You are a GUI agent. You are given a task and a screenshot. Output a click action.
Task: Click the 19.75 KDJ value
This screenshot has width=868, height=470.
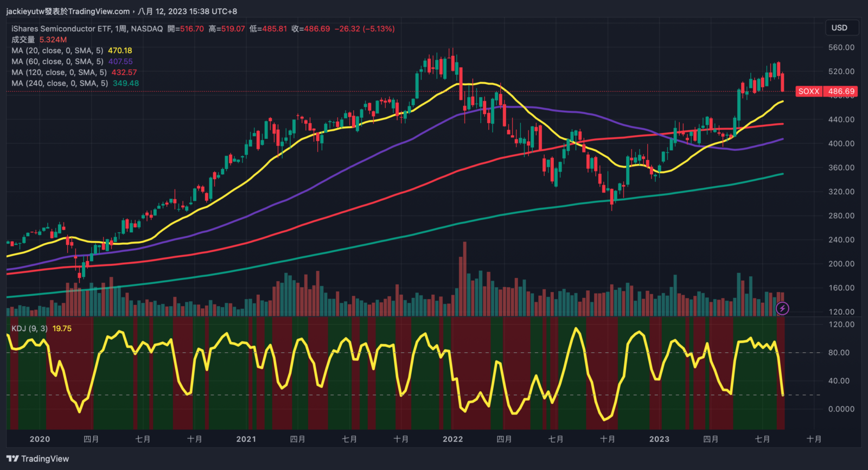[x=62, y=328]
